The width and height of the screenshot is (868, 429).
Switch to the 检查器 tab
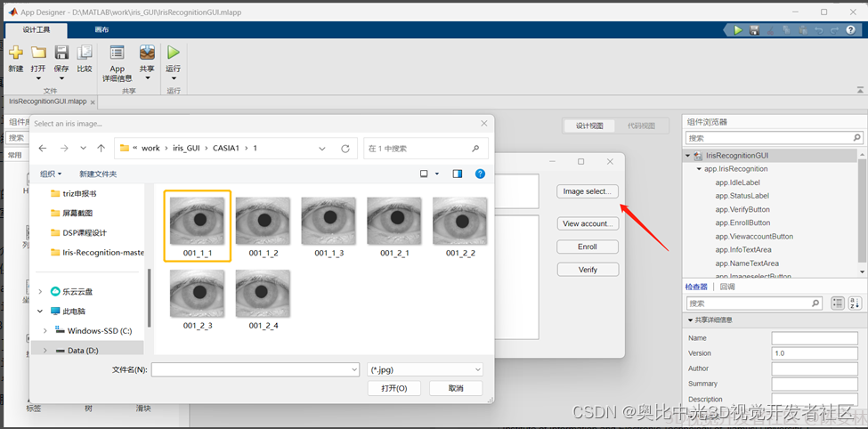[x=696, y=287]
